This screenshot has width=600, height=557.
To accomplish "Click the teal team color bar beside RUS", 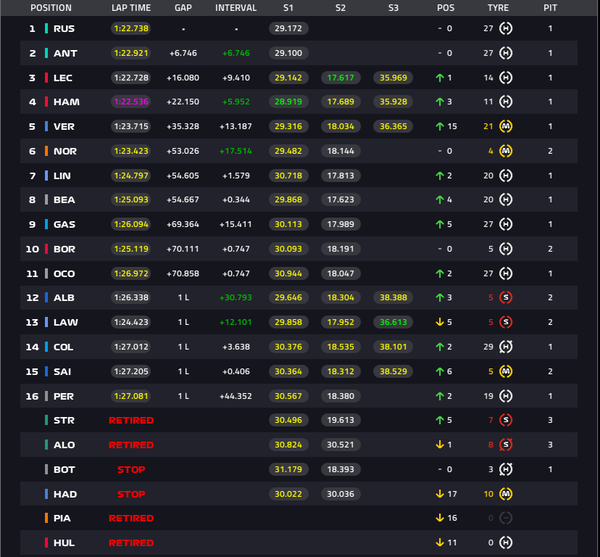I will click(x=46, y=28).
